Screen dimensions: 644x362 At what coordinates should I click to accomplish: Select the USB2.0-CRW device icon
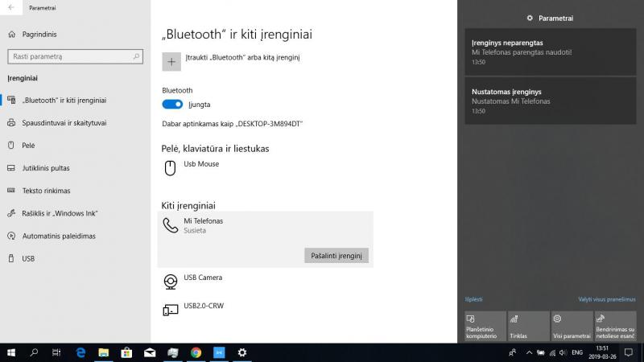171,310
